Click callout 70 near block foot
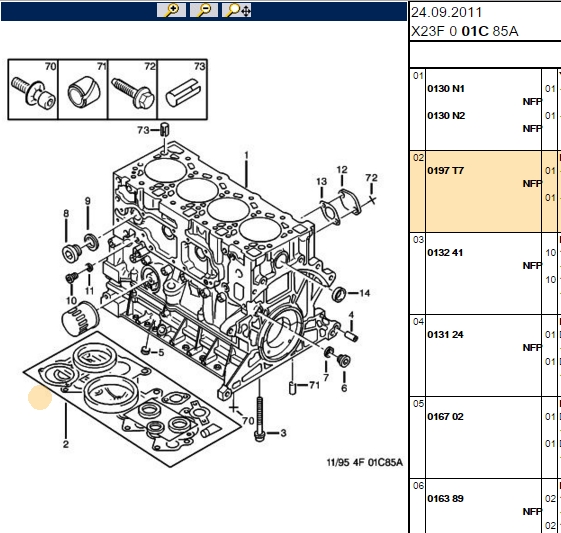Image resolution: width=561 pixels, height=533 pixels. (248, 421)
